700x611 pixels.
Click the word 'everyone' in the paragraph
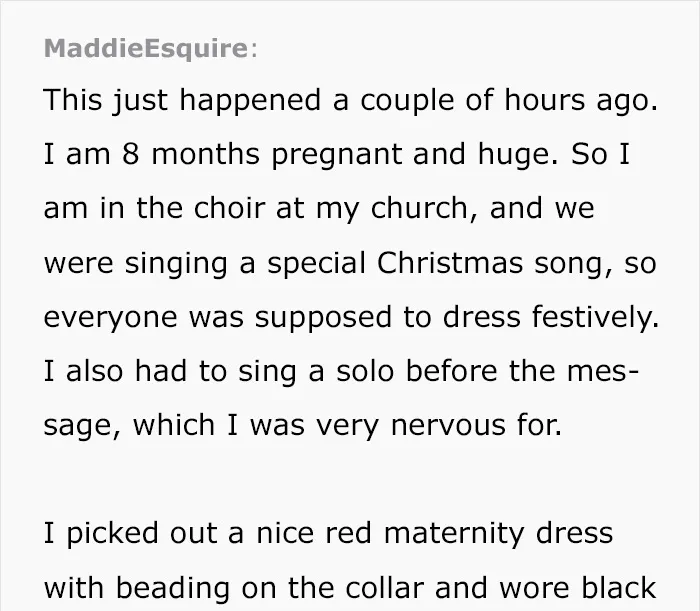pyautogui.click(x=111, y=319)
